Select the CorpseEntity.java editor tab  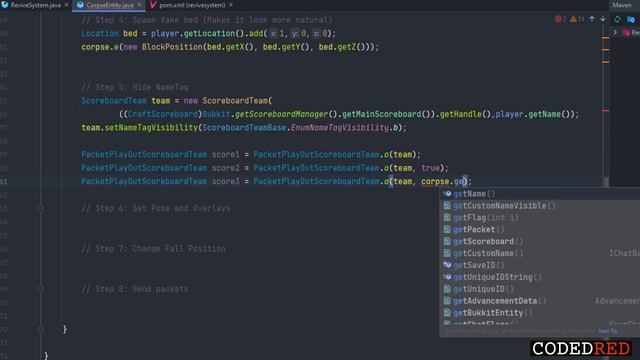(109, 5)
